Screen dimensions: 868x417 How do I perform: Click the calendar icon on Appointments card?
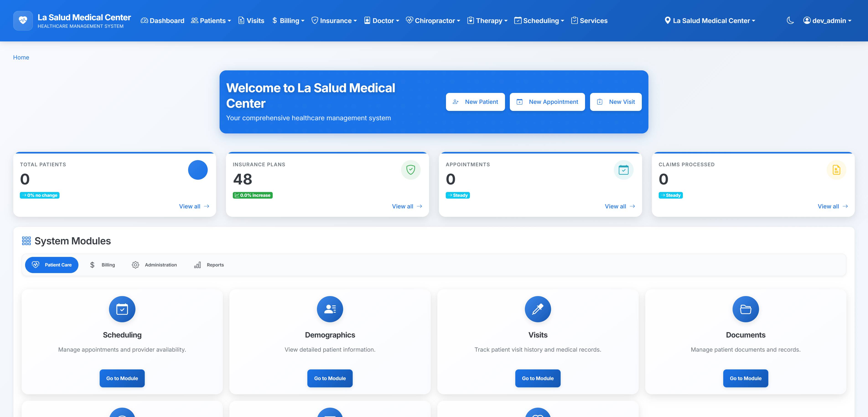[x=624, y=170]
